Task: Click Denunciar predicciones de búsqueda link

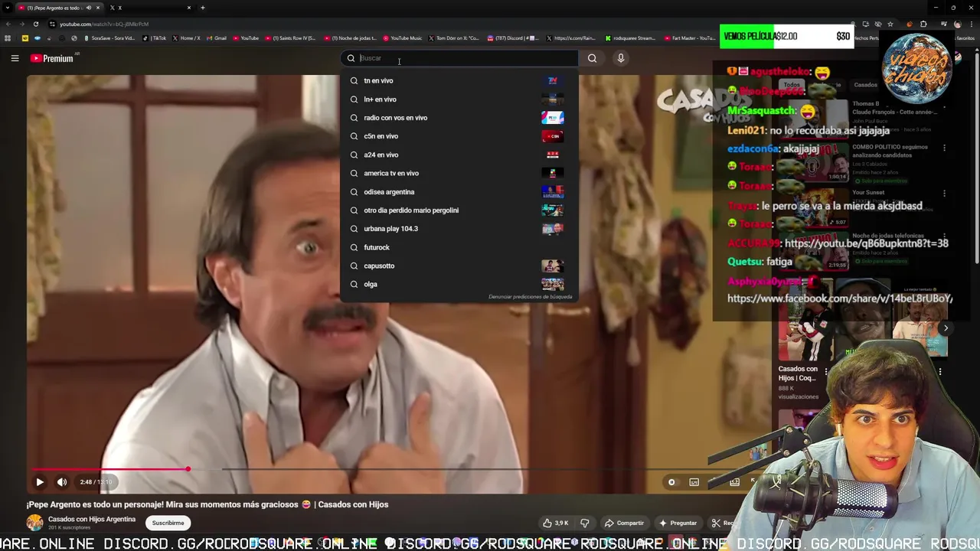Action: click(530, 297)
